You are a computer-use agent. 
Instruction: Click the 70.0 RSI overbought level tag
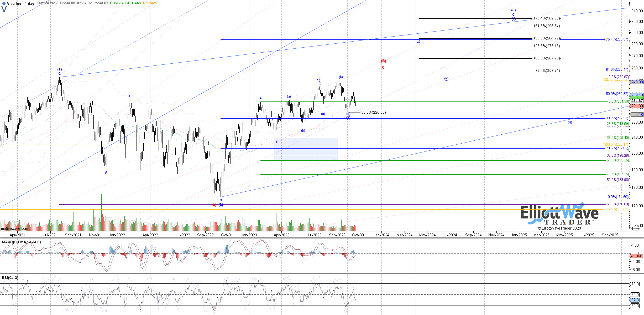[x=635, y=284]
